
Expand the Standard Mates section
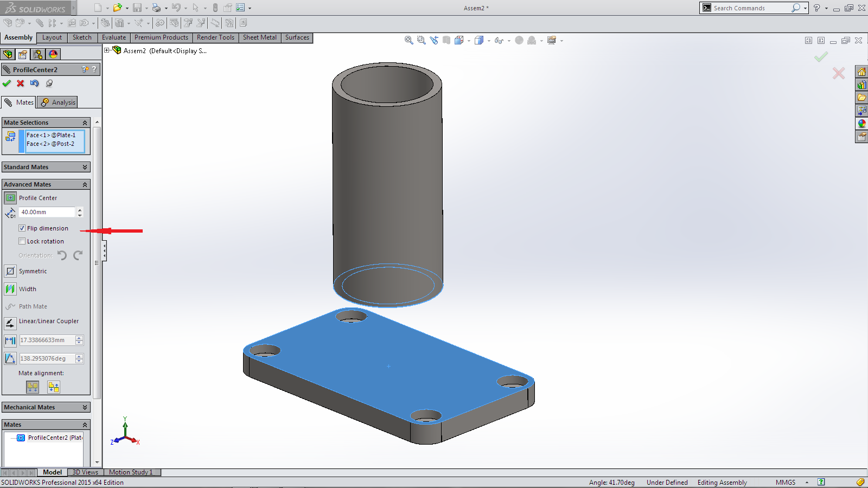click(85, 167)
